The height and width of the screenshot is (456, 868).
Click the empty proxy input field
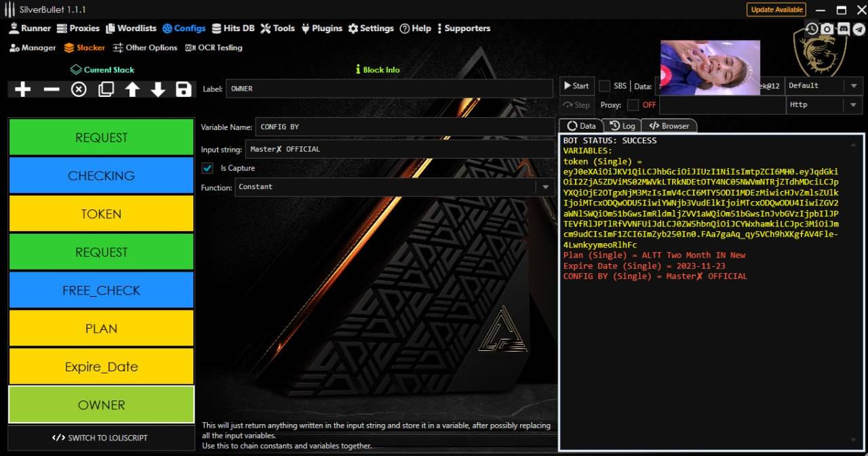pos(722,105)
